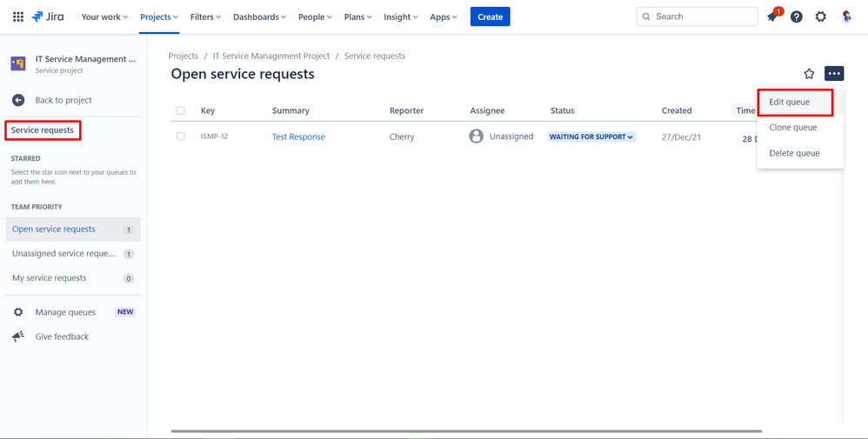Select the Open service requests queue
868x439 pixels.
pyautogui.click(x=73, y=229)
